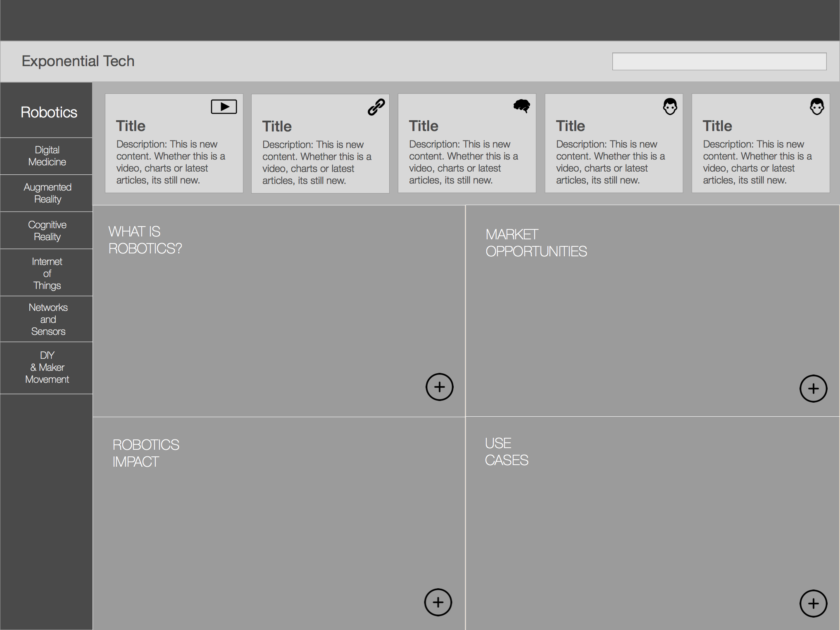
Task: Click the video play icon on first card
Action: (224, 107)
